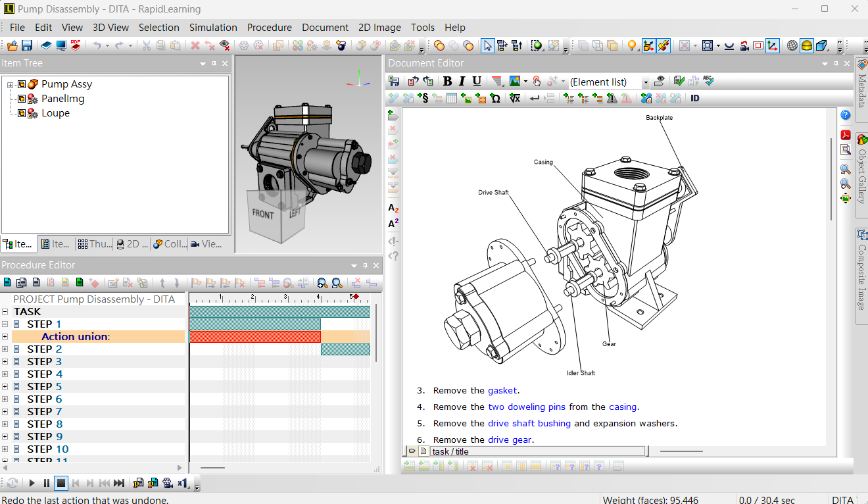The image size is (868, 504).
Task: Skip to the end of the simulation
Action: point(118,483)
